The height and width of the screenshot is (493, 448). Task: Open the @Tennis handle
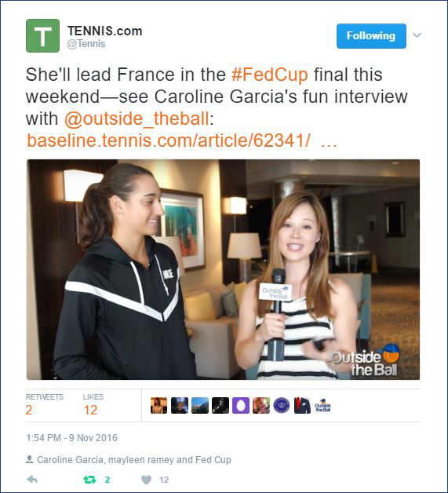[86, 44]
